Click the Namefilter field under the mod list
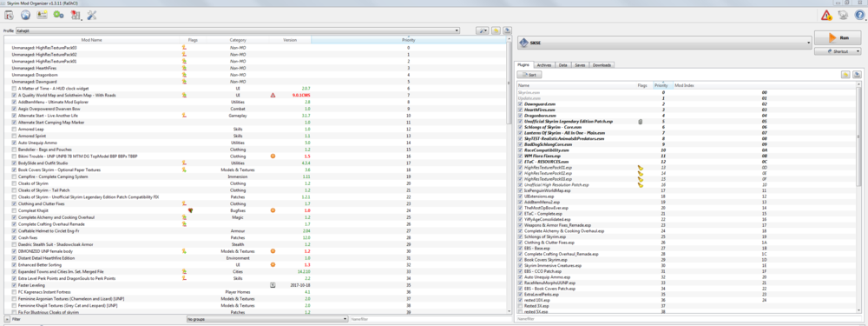The image size is (868, 326). pos(430,320)
